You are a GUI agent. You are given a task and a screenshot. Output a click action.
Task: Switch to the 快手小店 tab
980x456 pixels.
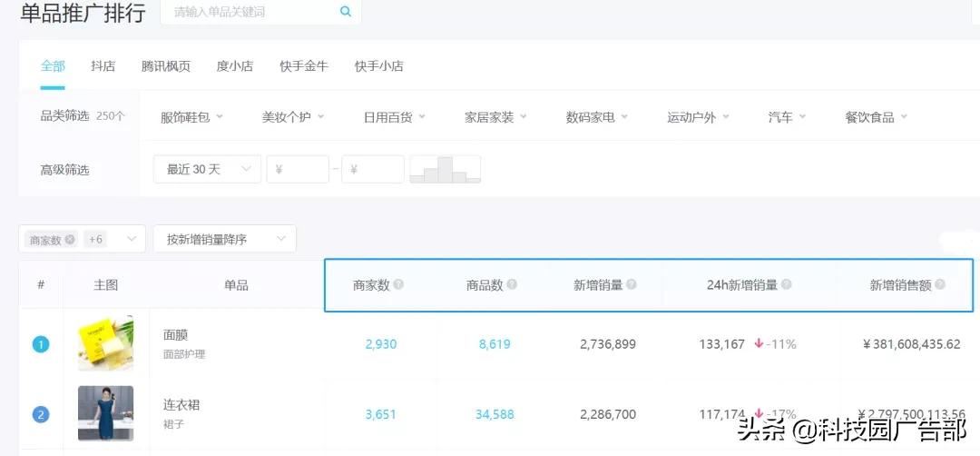click(379, 65)
